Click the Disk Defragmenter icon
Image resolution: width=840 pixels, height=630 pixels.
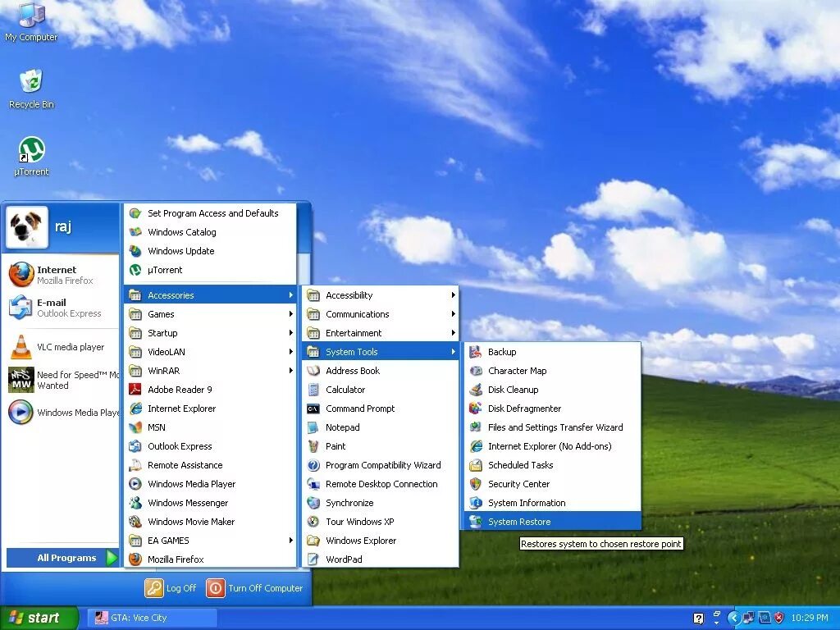tap(475, 408)
